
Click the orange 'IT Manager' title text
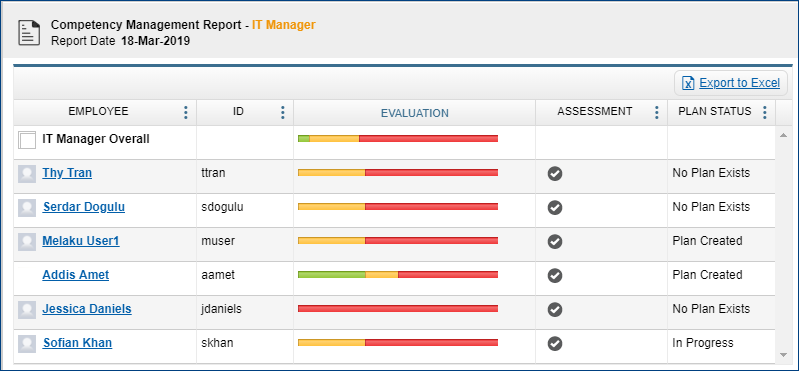click(x=284, y=25)
